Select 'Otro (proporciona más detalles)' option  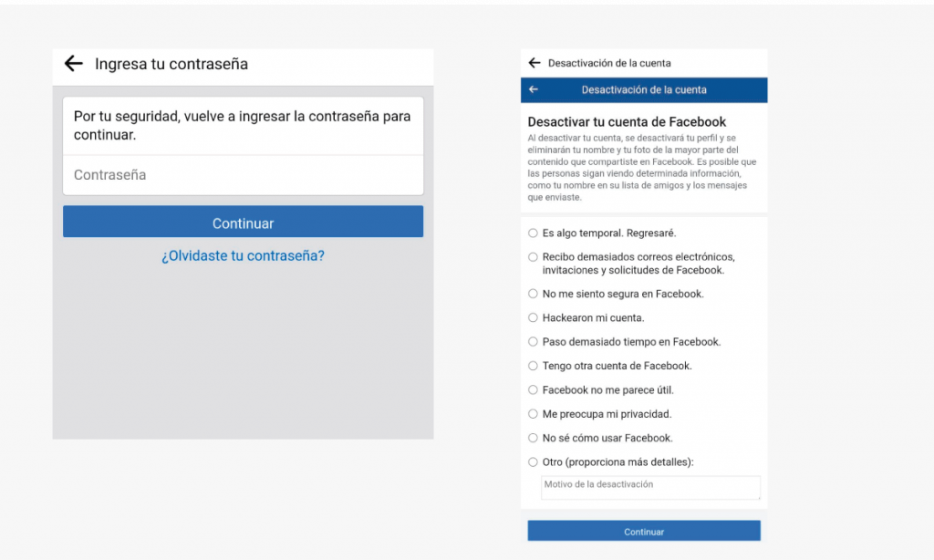pos(533,461)
